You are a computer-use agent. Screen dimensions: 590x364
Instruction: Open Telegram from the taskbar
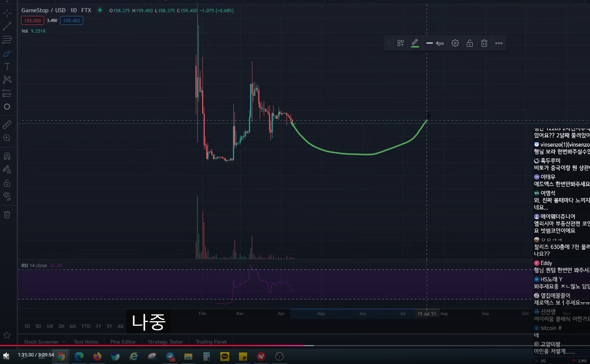[x=170, y=356]
